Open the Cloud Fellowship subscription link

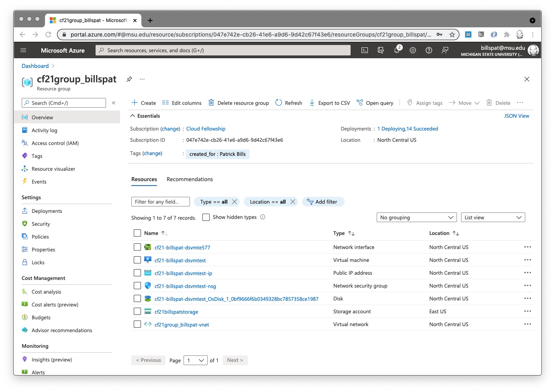(x=206, y=129)
